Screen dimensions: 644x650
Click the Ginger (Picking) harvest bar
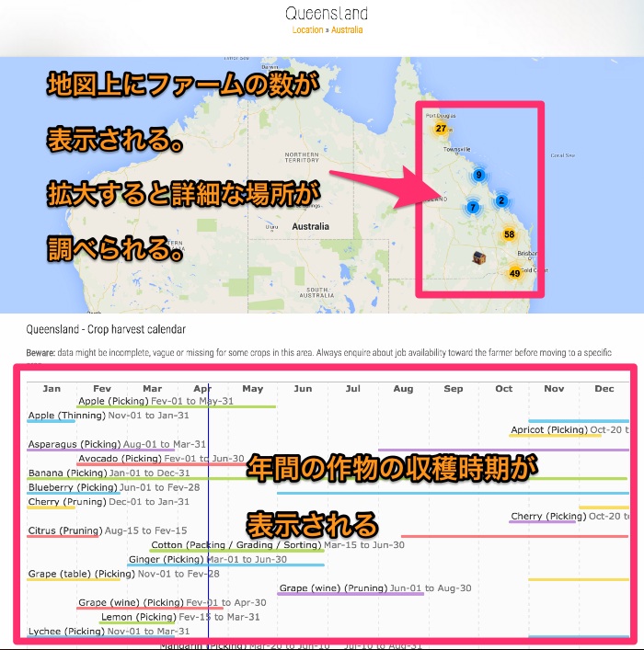167,559
